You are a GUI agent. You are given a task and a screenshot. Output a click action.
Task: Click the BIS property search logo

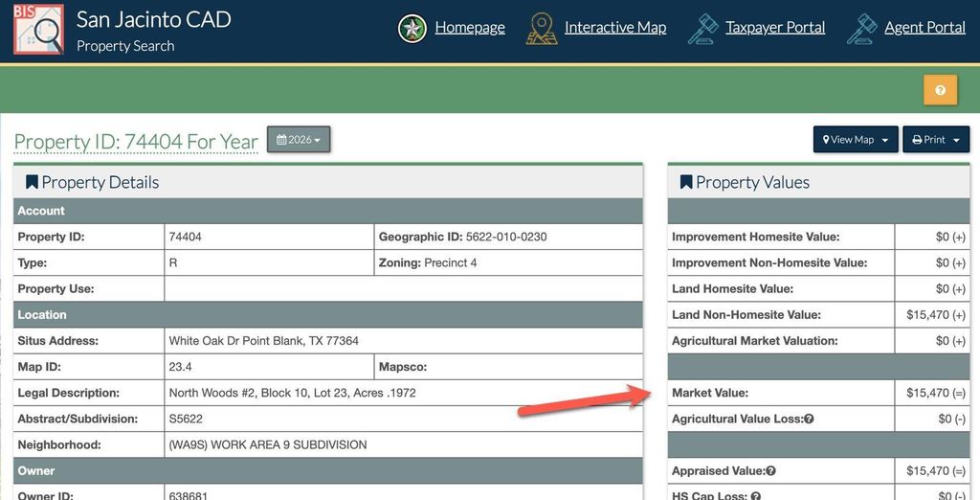click(x=38, y=29)
